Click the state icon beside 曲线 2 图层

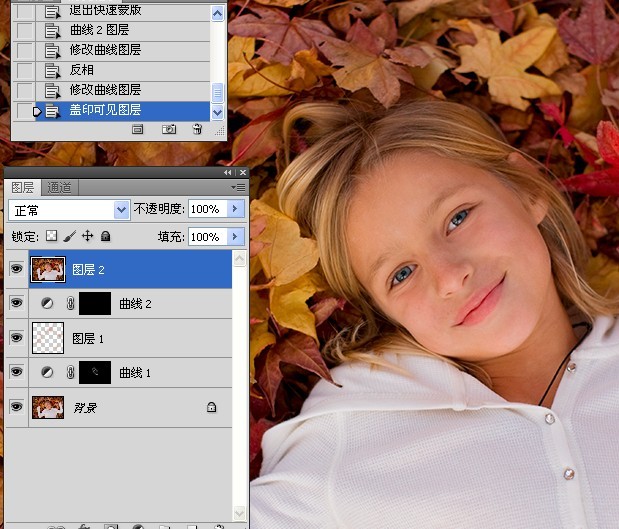(52, 31)
